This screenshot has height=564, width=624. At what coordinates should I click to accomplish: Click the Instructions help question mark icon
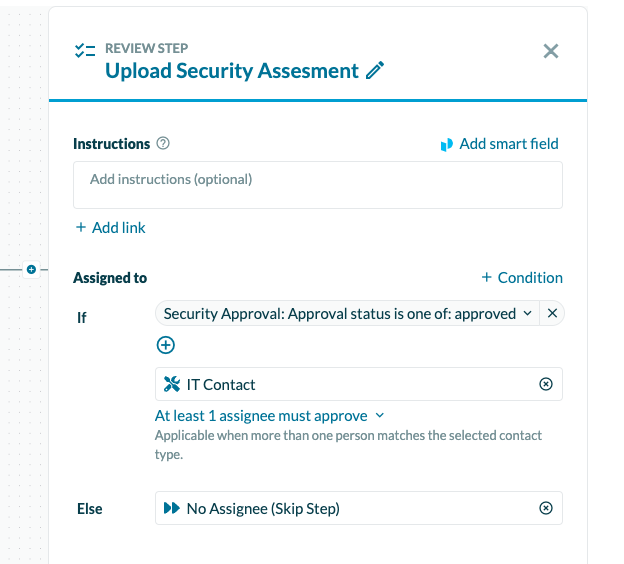pos(163,144)
